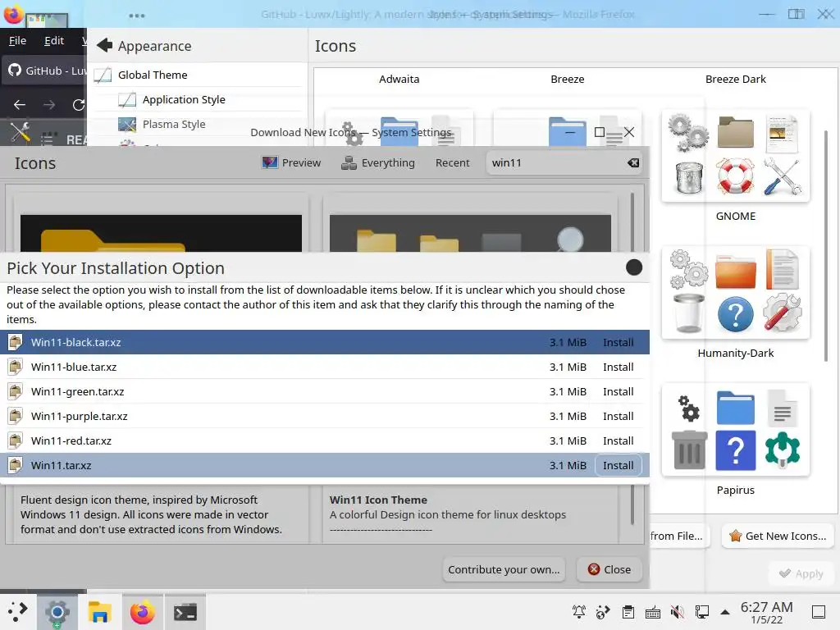840x630 pixels.
Task: Click the updates tray icon next to the bell
Action: click(604, 612)
